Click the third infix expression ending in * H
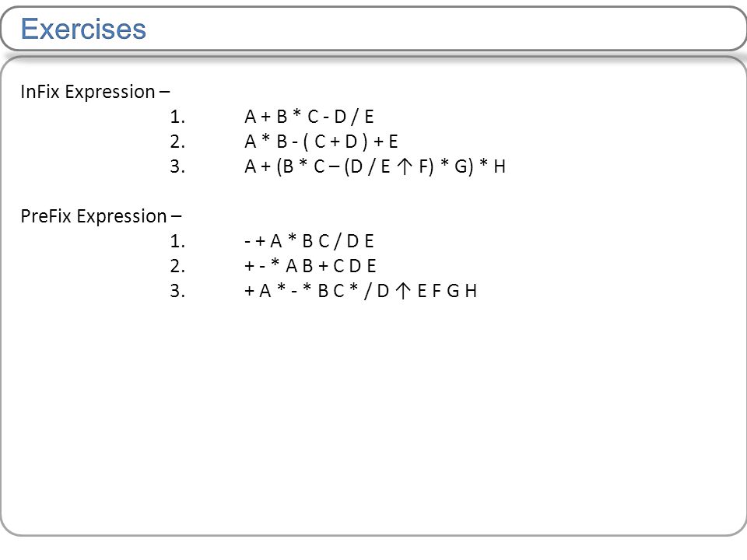This screenshot has width=747, height=560. point(375,166)
